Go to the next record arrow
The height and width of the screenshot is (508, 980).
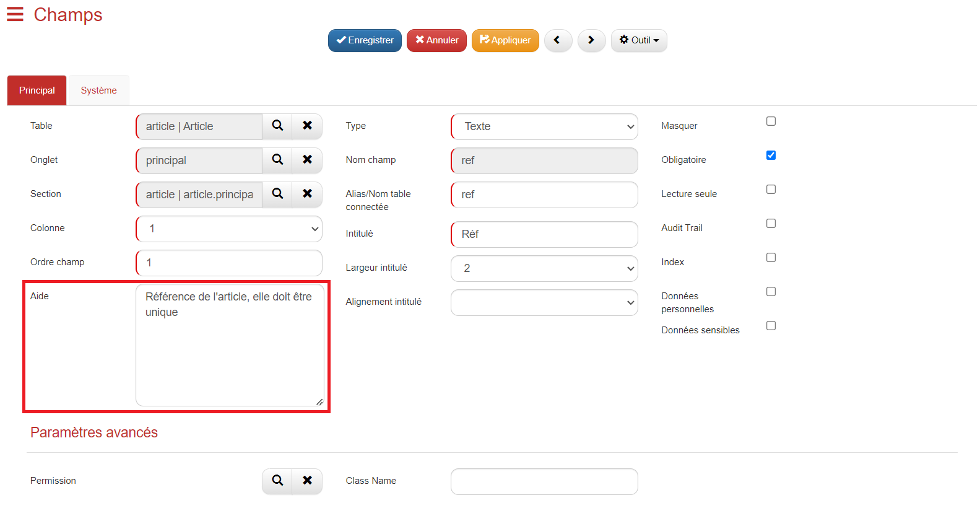pos(591,40)
